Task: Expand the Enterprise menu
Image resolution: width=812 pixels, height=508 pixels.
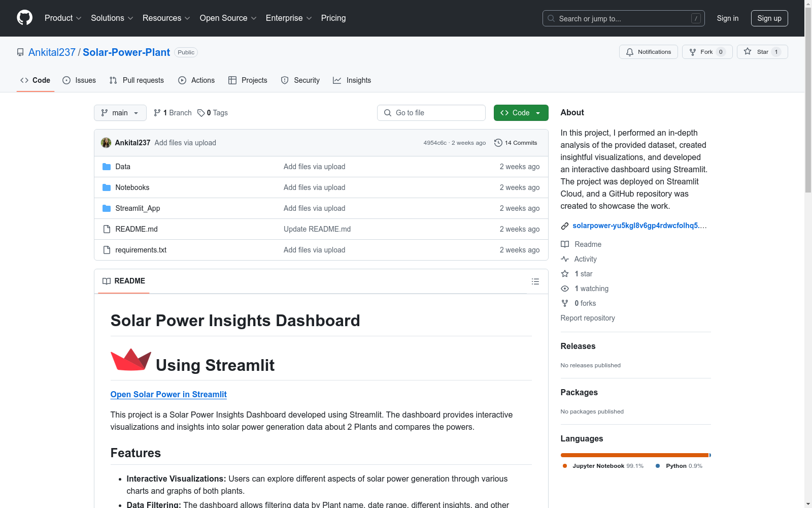Action: [289, 18]
